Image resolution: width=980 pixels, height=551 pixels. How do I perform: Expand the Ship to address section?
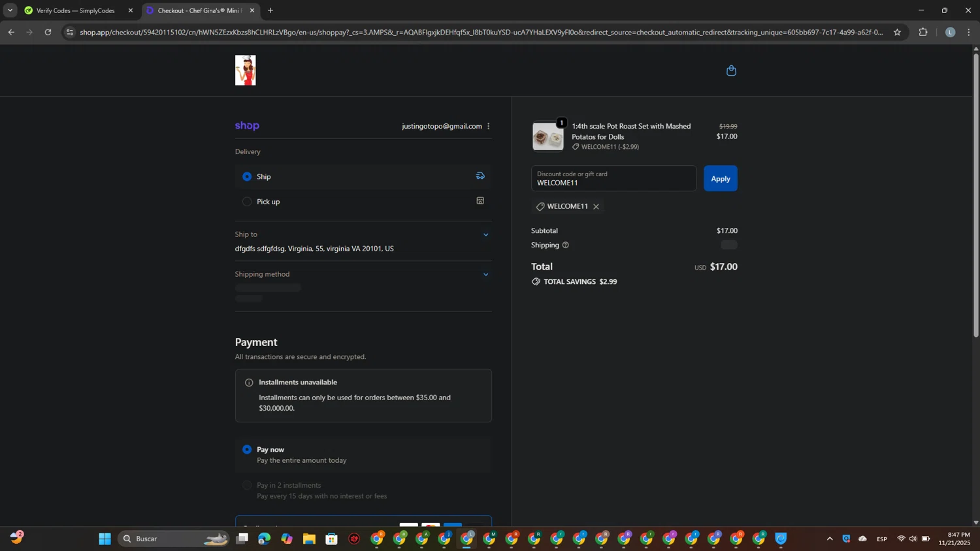pos(485,235)
